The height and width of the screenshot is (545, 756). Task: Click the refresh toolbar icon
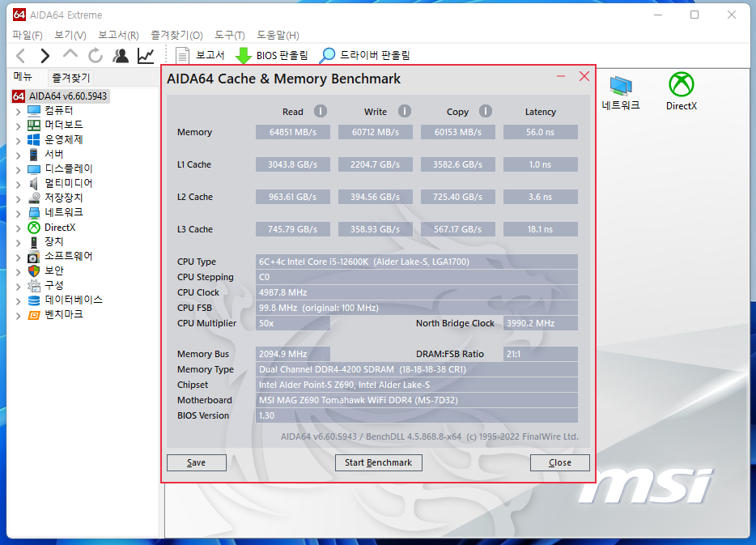click(96, 56)
